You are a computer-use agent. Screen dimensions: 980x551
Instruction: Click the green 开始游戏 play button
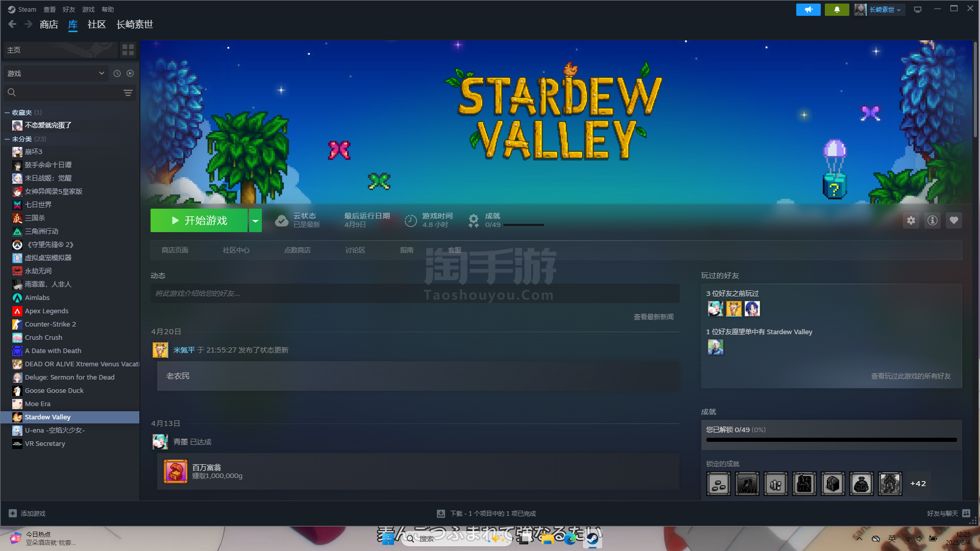pyautogui.click(x=199, y=220)
